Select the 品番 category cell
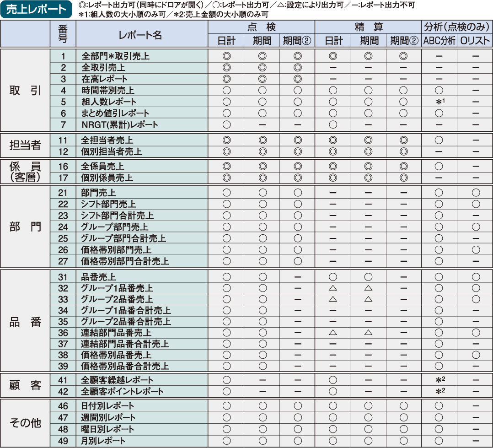 25,322
